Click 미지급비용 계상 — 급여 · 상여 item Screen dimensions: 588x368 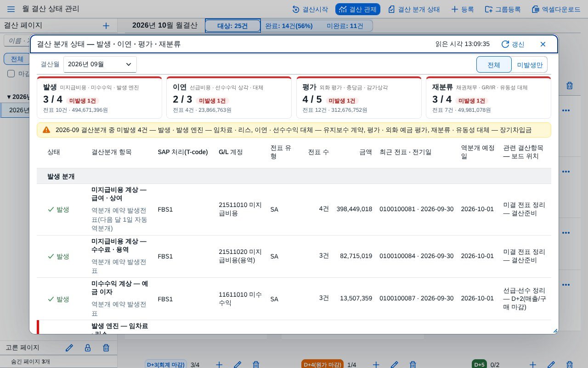119,194
